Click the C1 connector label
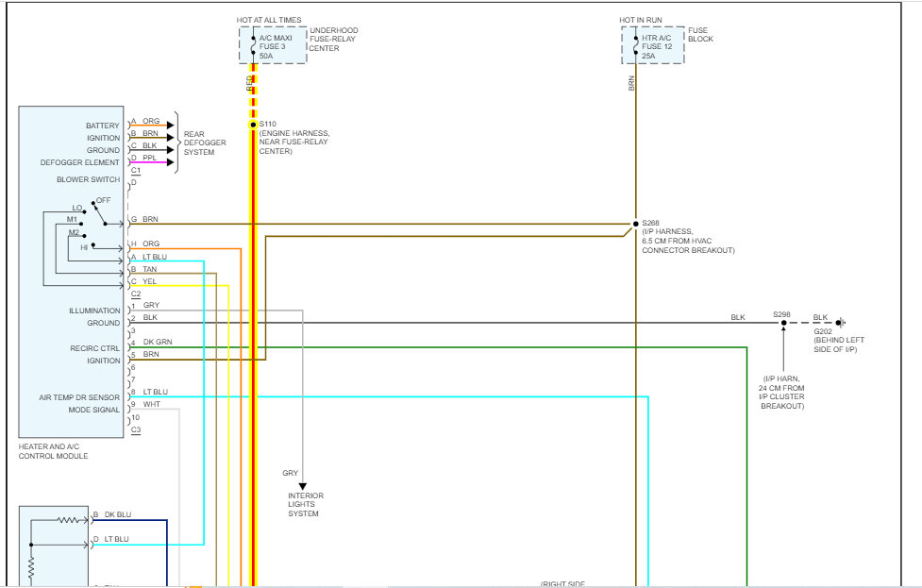This screenshot has width=922, height=588. (x=136, y=171)
